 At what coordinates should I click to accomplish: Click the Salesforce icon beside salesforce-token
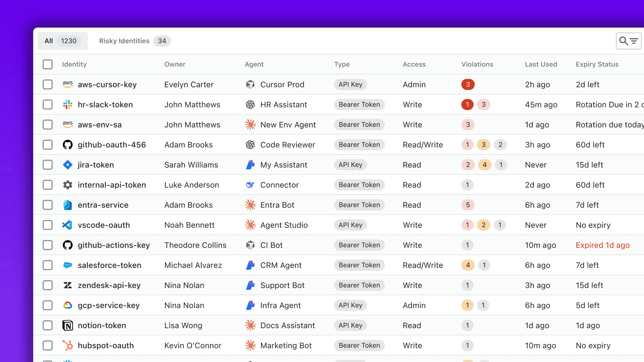68,265
